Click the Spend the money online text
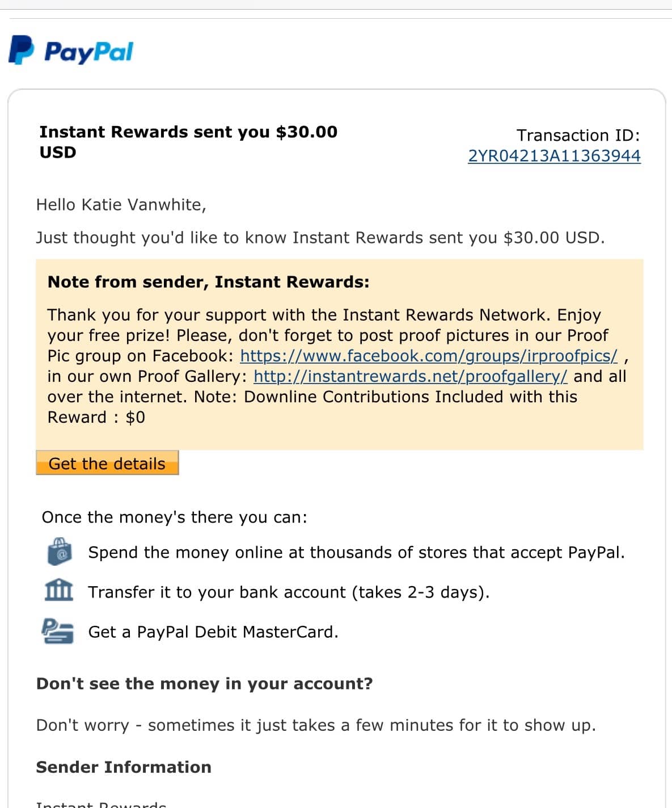672x808 pixels. coord(356,553)
